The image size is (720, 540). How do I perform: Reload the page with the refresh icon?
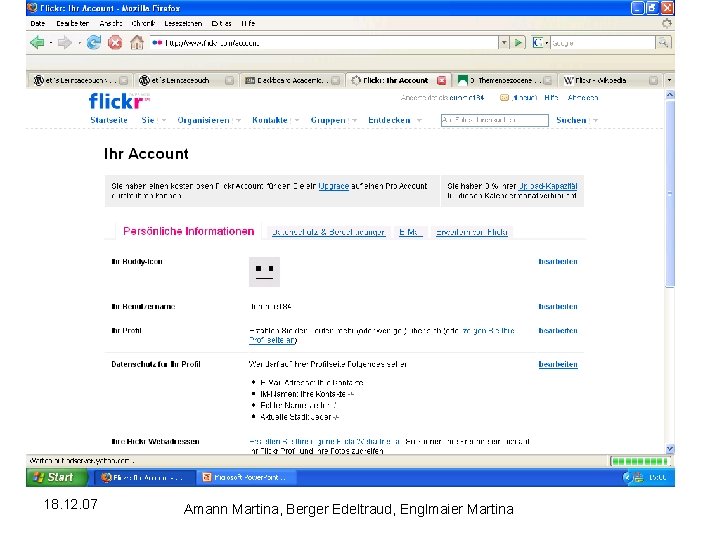94,43
